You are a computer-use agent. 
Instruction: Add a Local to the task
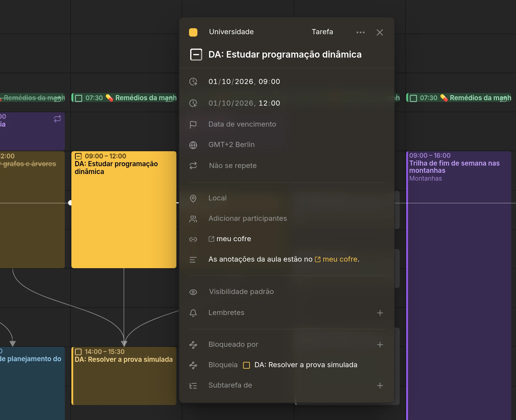pyautogui.click(x=217, y=198)
